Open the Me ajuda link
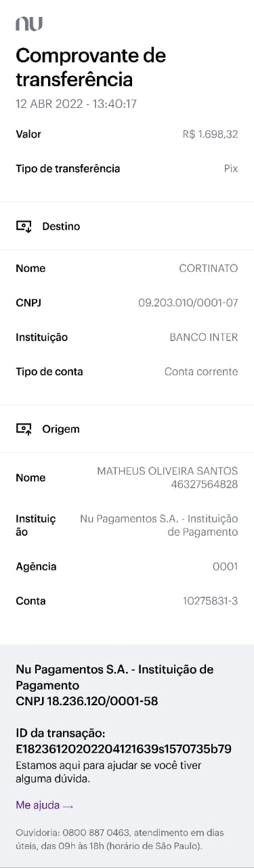 38,806
